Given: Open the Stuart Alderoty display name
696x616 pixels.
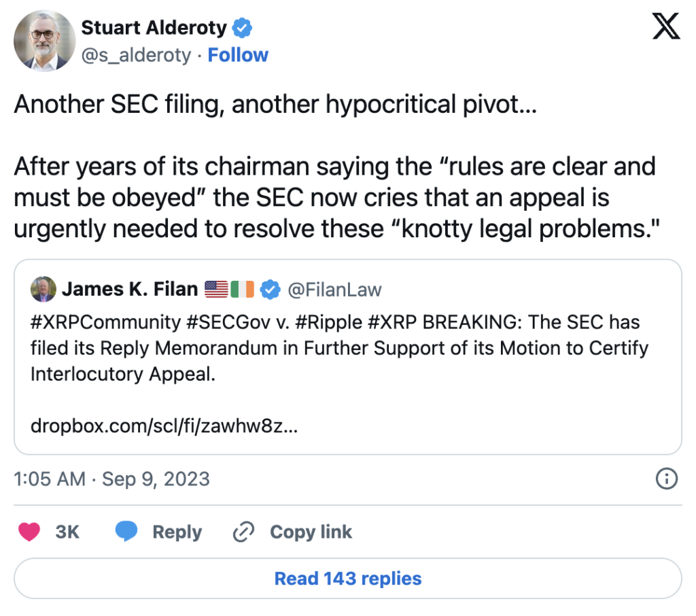Looking at the screenshot, I should [x=154, y=28].
